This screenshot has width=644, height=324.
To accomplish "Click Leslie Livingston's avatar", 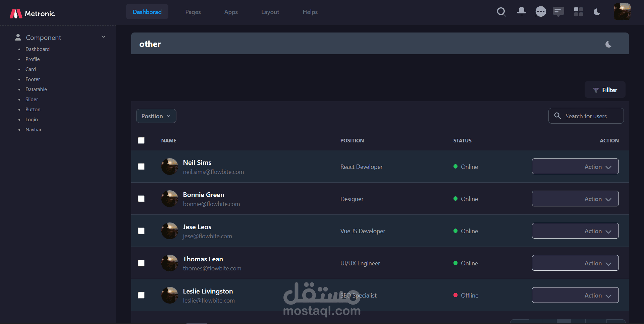I will (x=170, y=295).
